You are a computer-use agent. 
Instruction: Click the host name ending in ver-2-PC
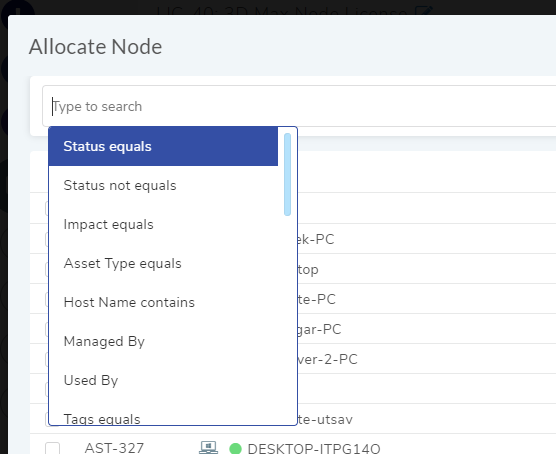328,359
